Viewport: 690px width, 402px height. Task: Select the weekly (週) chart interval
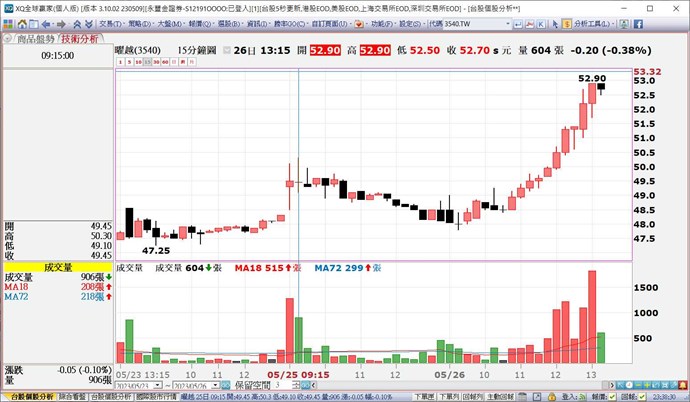pos(183,62)
